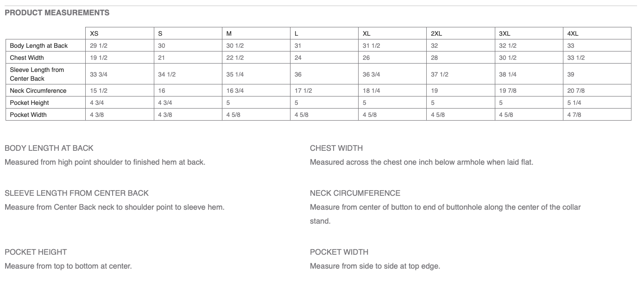Select the 4XL size column header
644x296 pixels.
pos(573,33)
